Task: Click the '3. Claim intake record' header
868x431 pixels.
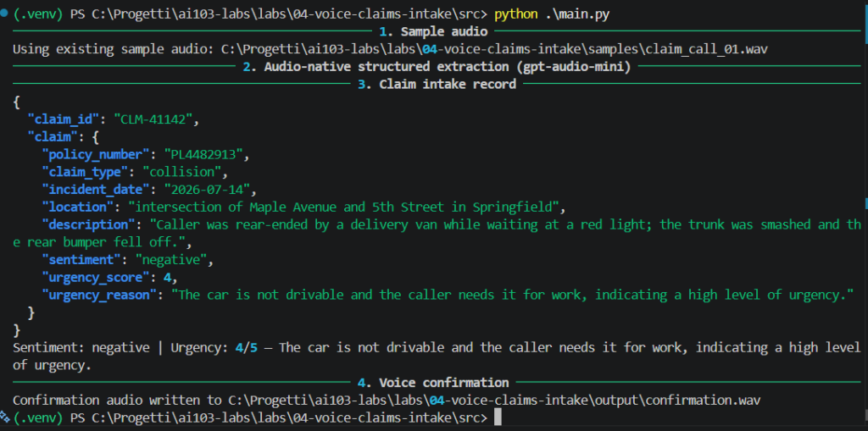Action: [x=437, y=85]
